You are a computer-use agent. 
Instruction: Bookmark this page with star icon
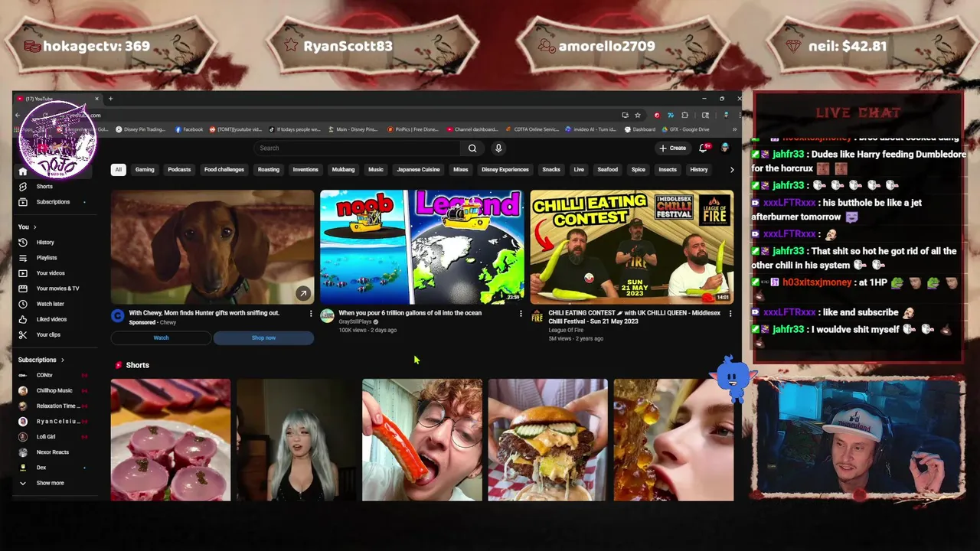point(638,116)
